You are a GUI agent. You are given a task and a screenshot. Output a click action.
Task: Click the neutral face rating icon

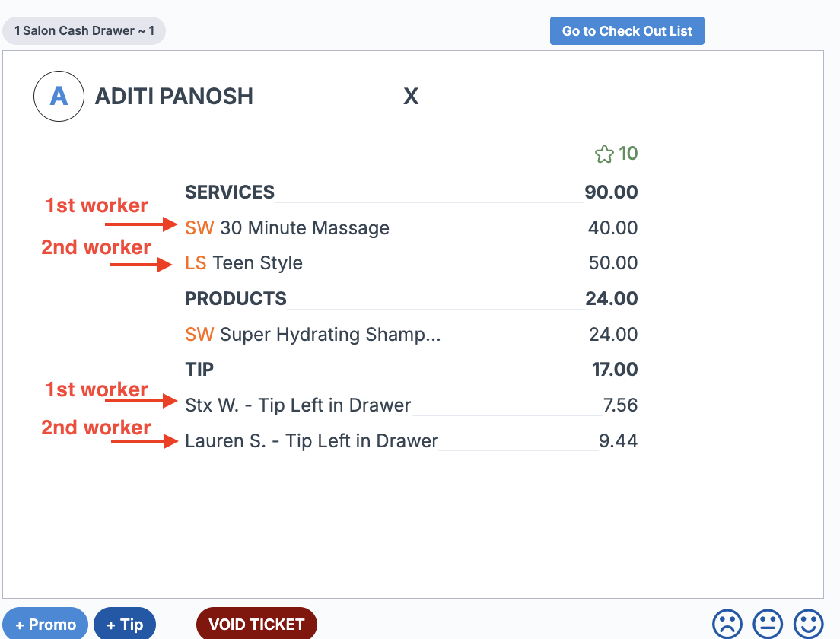point(768,624)
